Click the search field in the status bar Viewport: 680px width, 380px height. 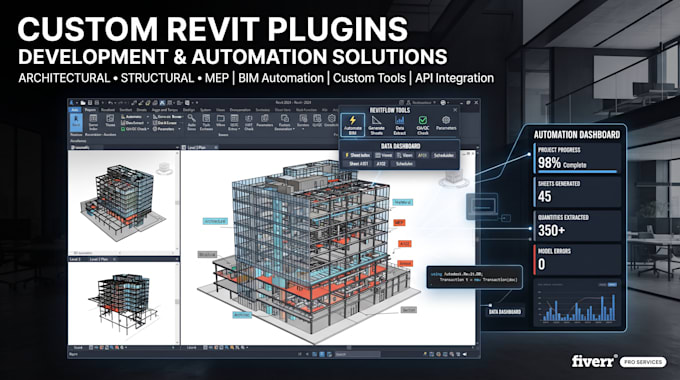tap(357, 354)
